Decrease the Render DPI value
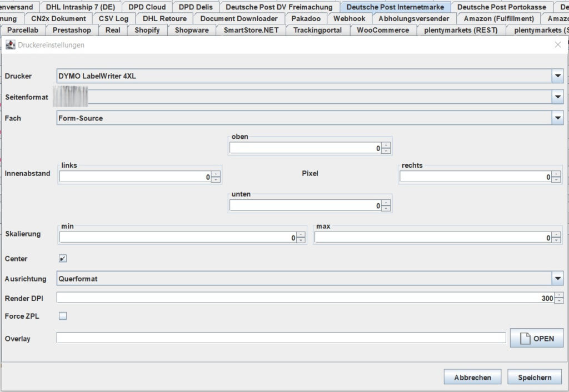Screen dimensions: 569x392 559,300
